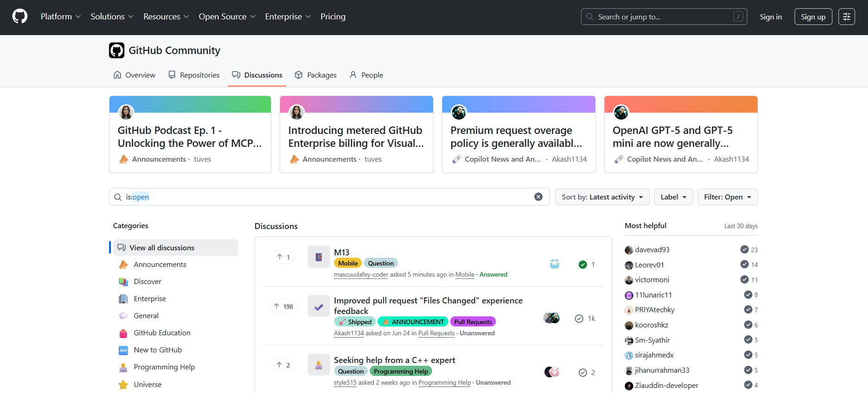Image resolution: width=868 pixels, height=393 pixels.
Task: Click the Discover category icon
Action: (x=123, y=282)
